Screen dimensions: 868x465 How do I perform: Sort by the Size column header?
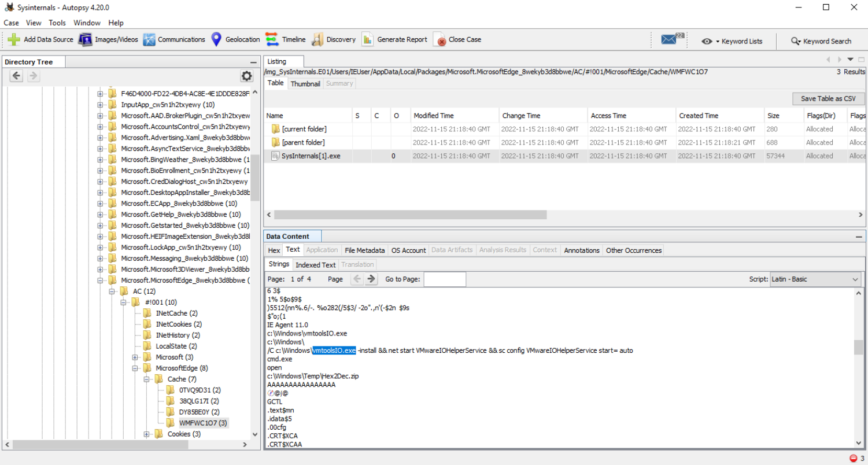click(x=783, y=116)
